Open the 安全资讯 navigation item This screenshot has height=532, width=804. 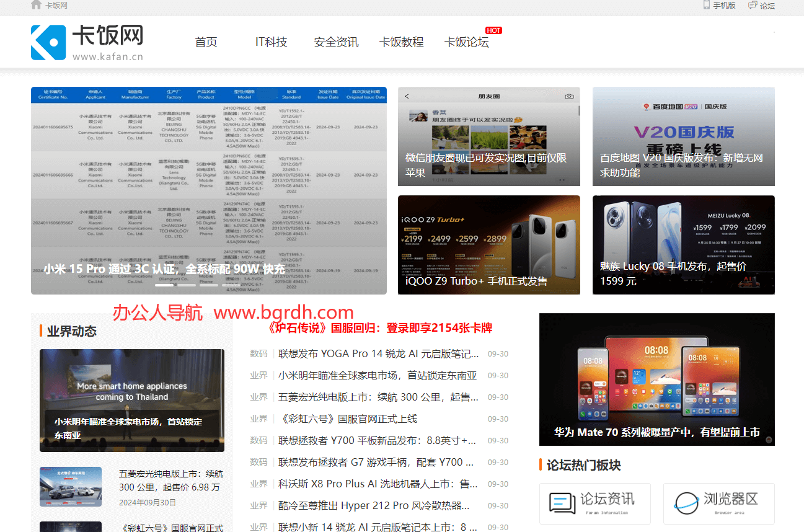[x=336, y=42]
